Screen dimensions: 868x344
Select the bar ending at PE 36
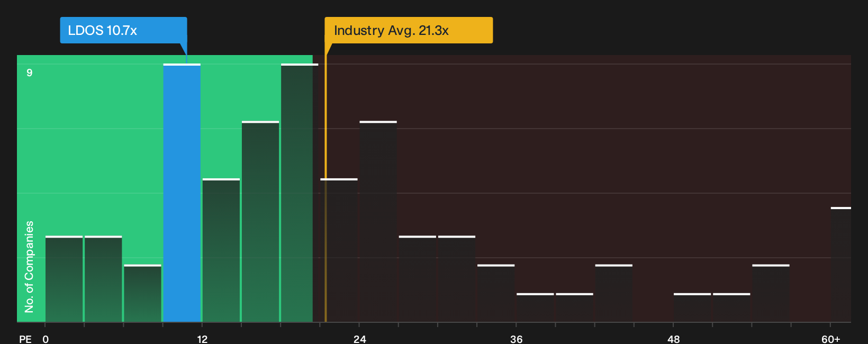coord(496,293)
